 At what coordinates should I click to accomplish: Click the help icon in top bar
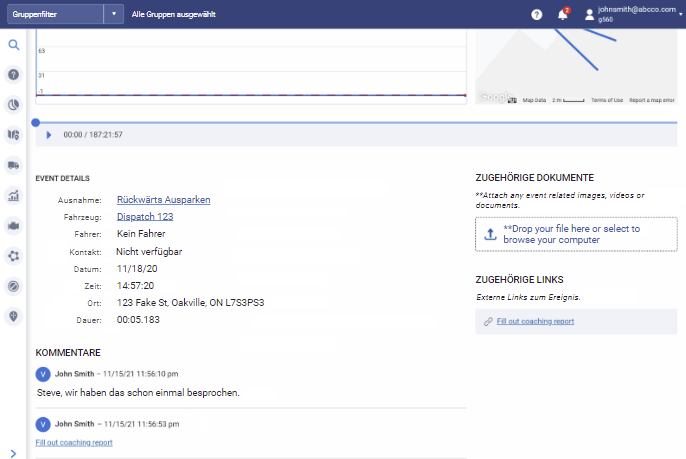coord(537,14)
